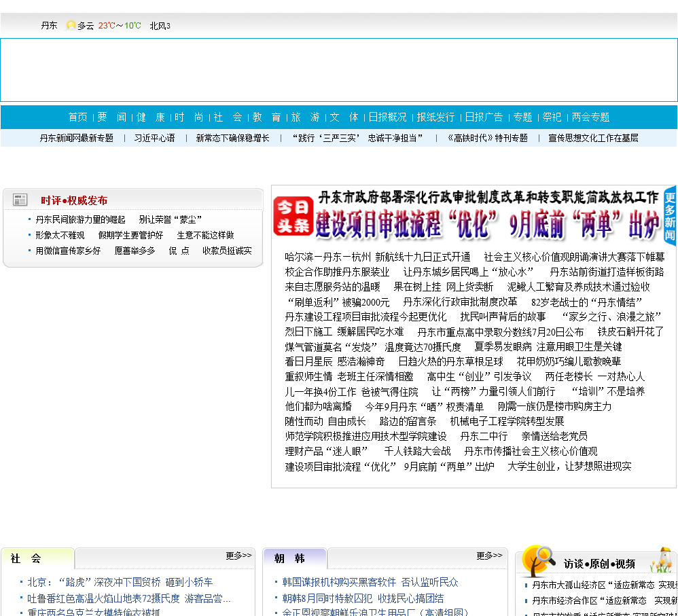
Task: Open 丹东市大孤山经济区“适应新常态” article
Action: tap(605, 585)
